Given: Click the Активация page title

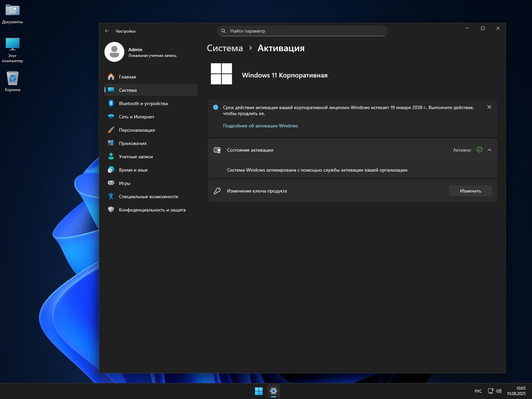Looking at the screenshot, I should tap(281, 48).
